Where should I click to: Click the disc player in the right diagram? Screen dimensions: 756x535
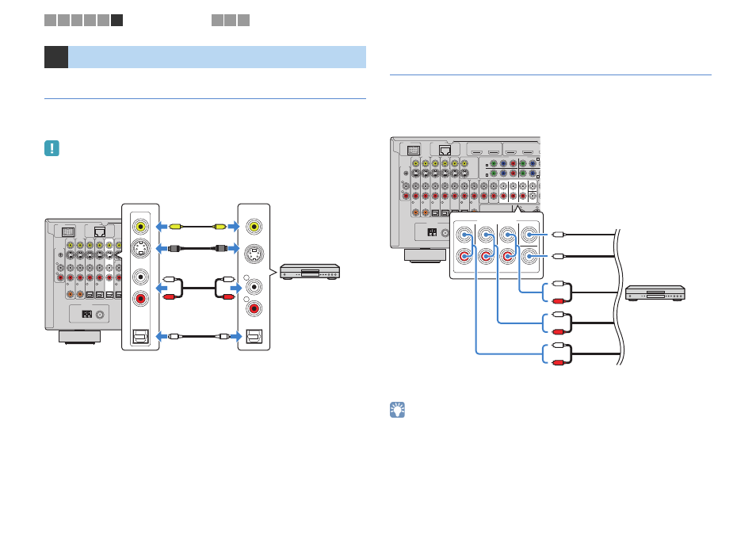click(655, 293)
